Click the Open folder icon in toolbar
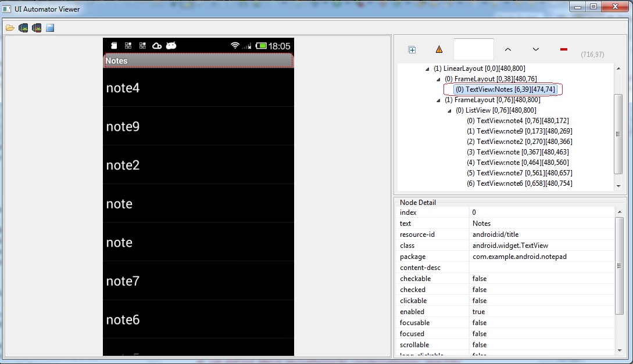This screenshot has width=633, height=364. pyautogui.click(x=10, y=28)
